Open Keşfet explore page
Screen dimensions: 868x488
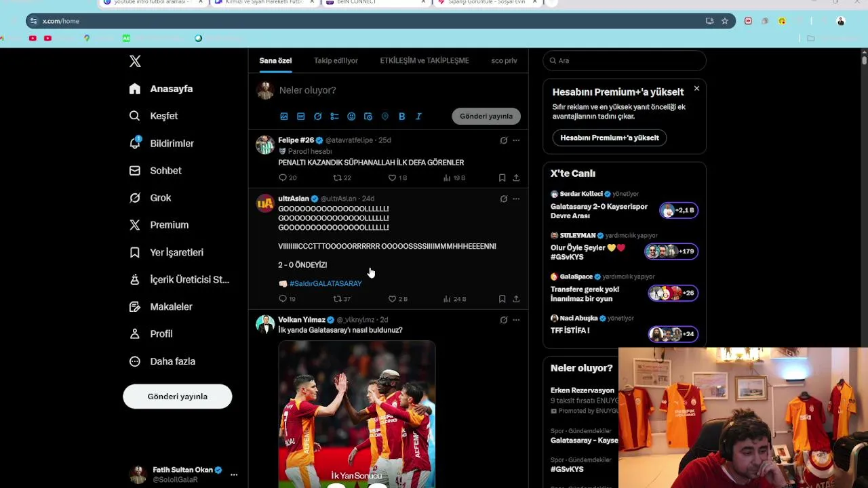click(154, 116)
